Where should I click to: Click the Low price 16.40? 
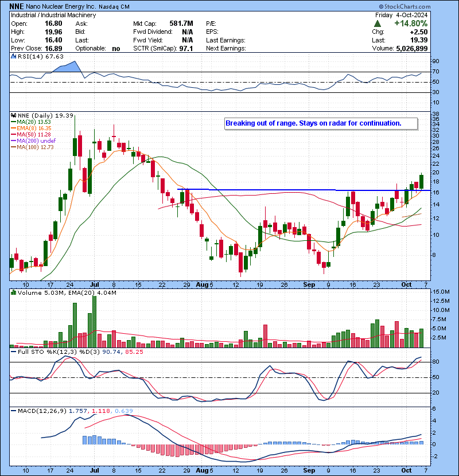pos(53,40)
